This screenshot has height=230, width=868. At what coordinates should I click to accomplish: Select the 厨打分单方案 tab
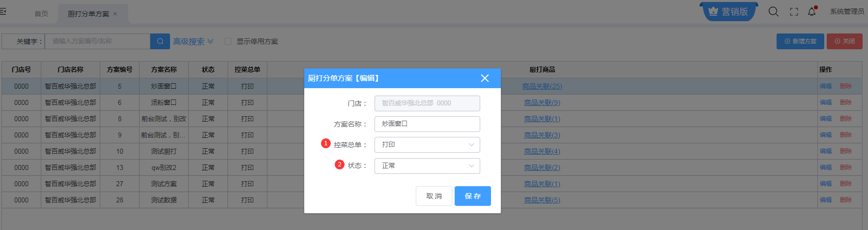pos(88,14)
